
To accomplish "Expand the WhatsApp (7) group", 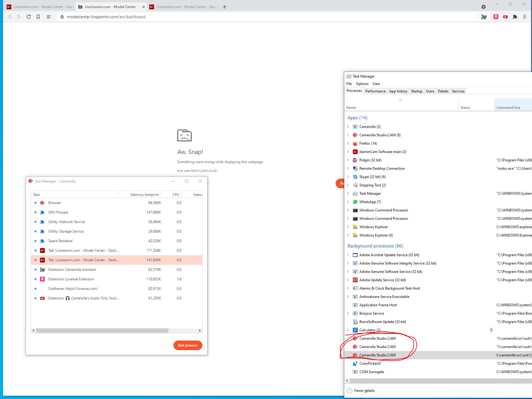I will [x=348, y=202].
